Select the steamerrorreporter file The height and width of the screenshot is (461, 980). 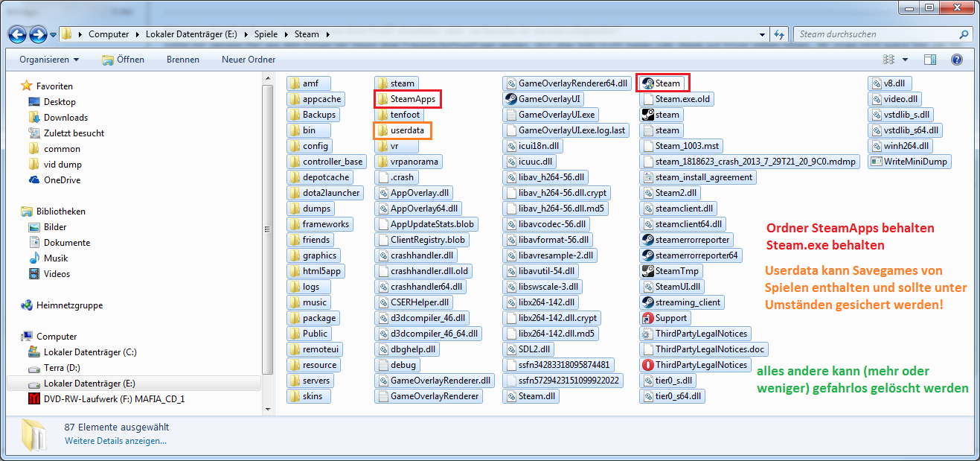686,240
